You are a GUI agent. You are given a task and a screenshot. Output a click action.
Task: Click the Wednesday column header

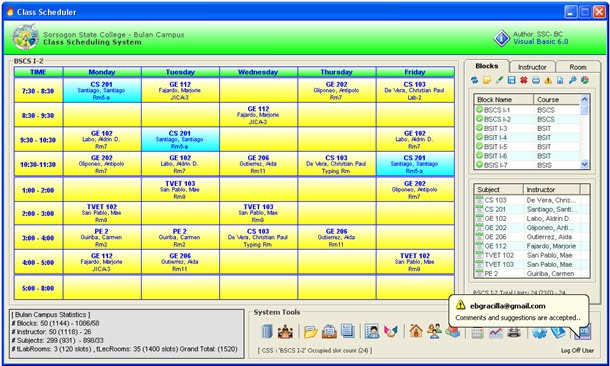pos(258,72)
